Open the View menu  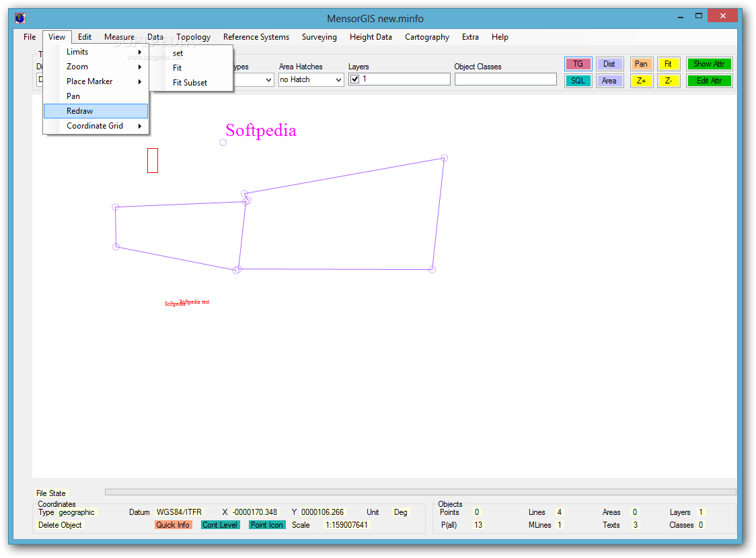point(57,37)
